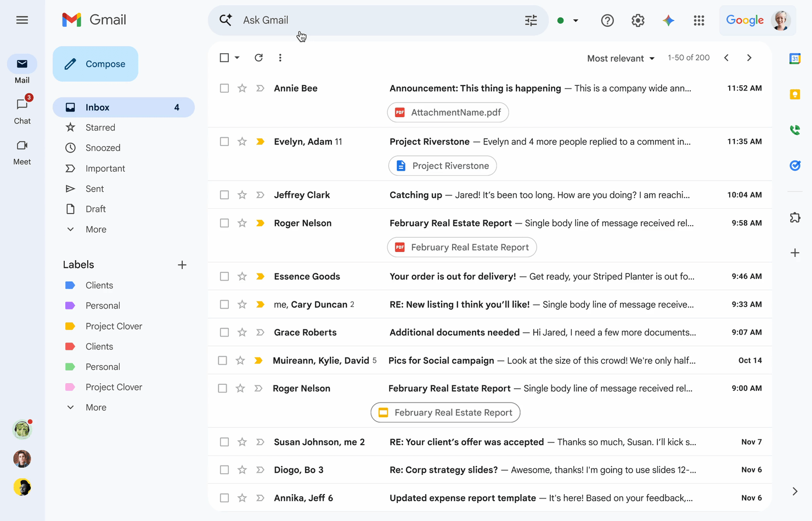Click the green availability status dot
Screen dimensions: 812x521
pyautogui.click(x=560, y=20)
